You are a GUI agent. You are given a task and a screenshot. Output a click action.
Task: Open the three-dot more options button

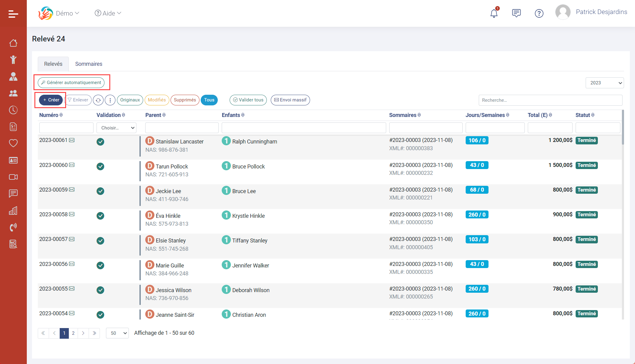[x=110, y=100]
